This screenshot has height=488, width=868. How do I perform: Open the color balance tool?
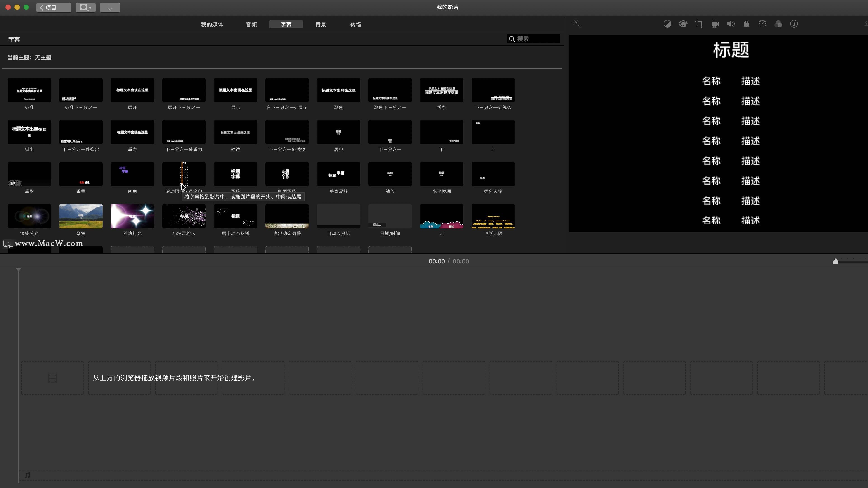pos(667,24)
